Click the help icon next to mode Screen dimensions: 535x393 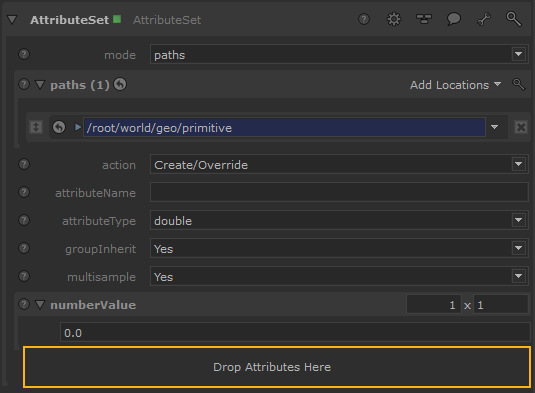pyautogui.click(x=24, y=54)
